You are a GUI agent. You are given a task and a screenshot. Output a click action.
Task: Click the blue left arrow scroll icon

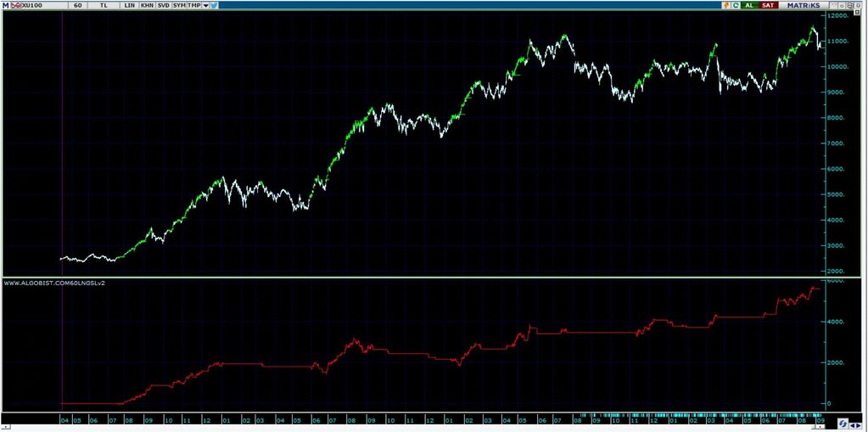click(x=853, y=425)
